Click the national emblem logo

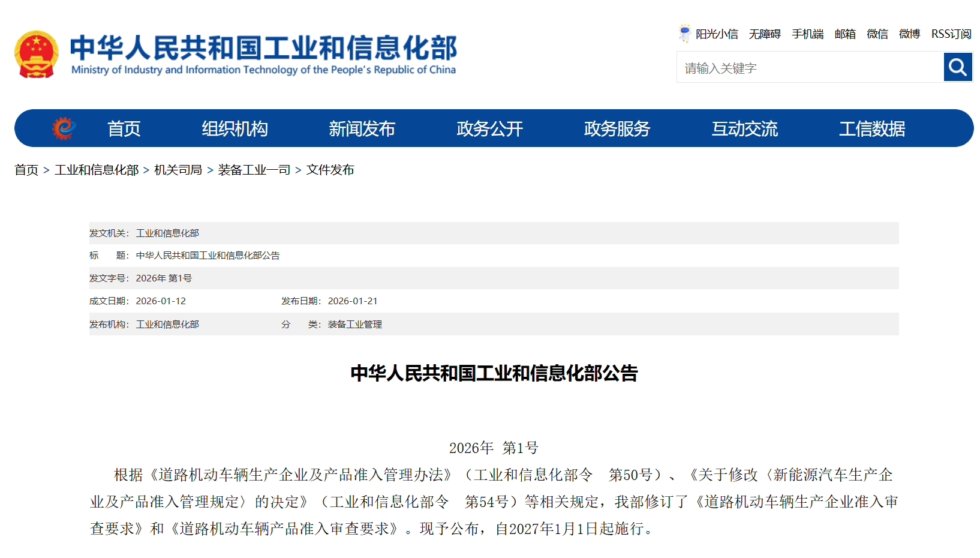tap(37, 55)
